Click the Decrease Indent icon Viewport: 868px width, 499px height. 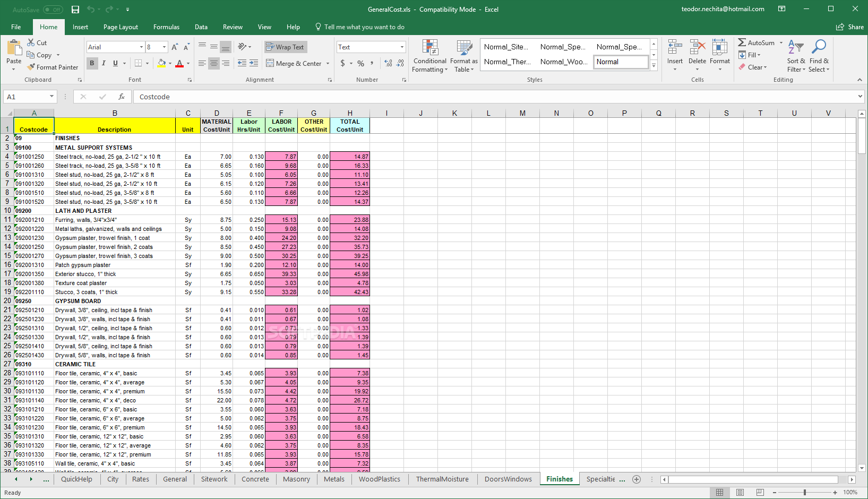(x=242, y=63)
